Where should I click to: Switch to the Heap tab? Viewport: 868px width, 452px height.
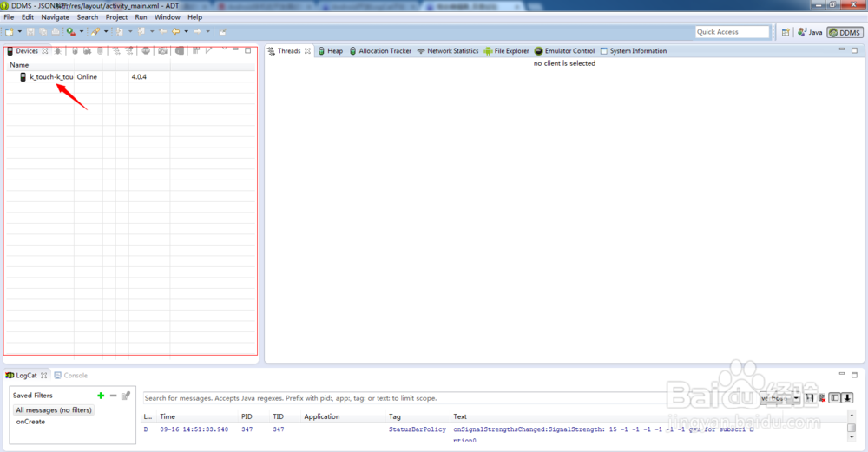(331, 51)
